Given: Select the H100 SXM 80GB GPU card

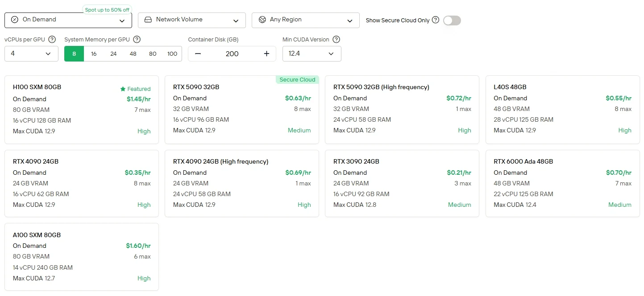Looking at the screenshot, I should coord(82,110).
